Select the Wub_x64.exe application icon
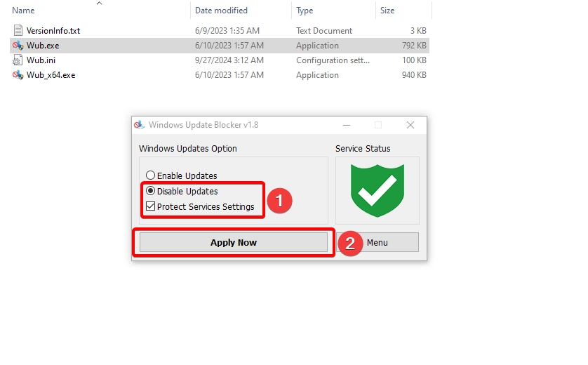The width and height of the screenshot is (588, 365). coord(18,75)
